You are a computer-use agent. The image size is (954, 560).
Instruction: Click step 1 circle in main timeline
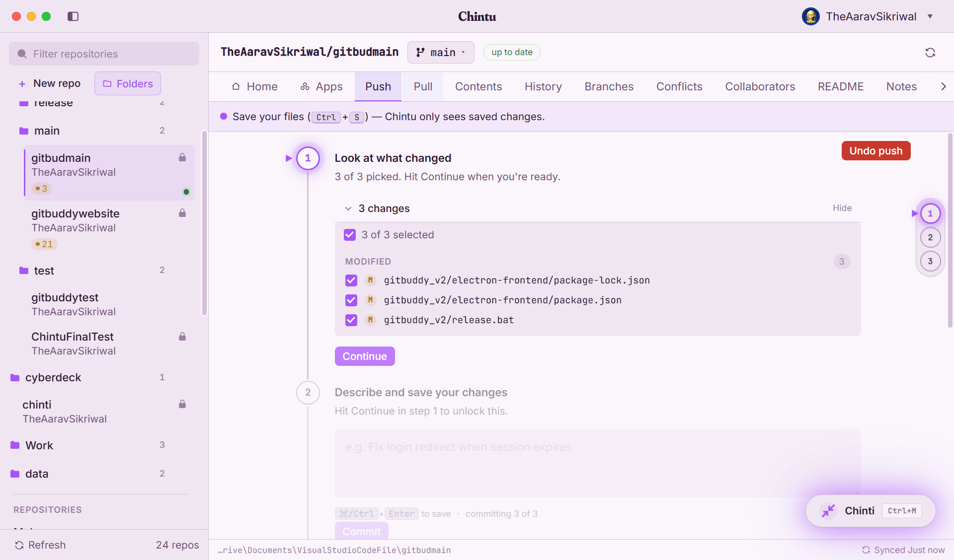tap(308, 158)
